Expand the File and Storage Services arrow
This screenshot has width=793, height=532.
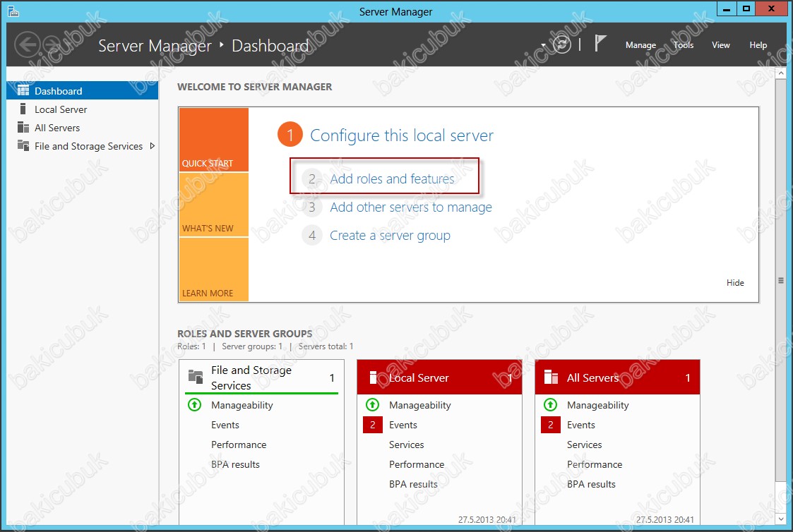(x=153, y=146)
